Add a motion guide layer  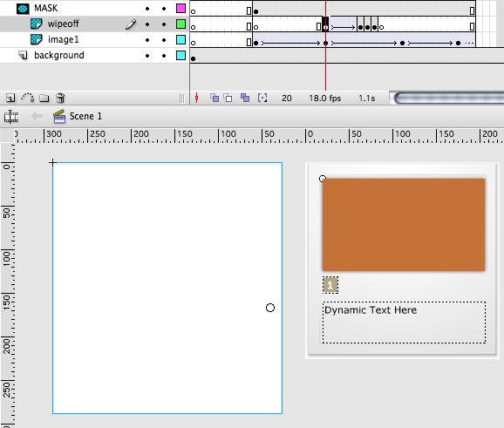28,98
